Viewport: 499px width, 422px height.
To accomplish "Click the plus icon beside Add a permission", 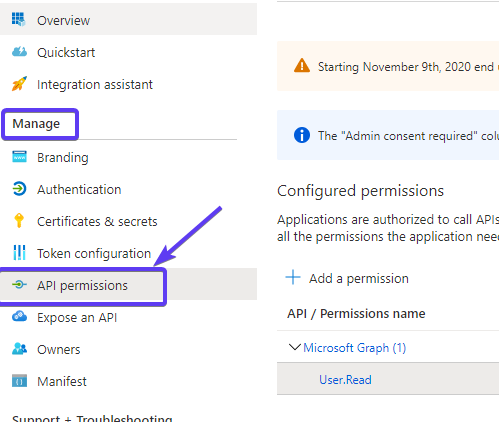I will click(x=293, y=277).
